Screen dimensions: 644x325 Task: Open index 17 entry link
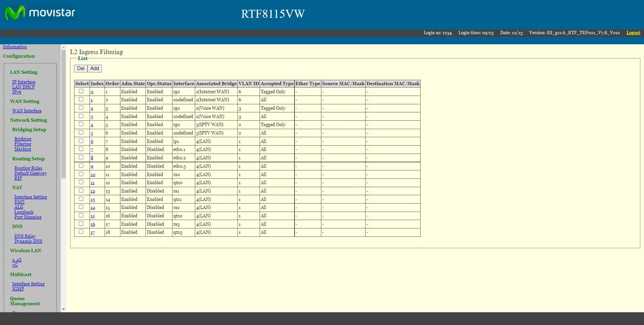(93, 232)
